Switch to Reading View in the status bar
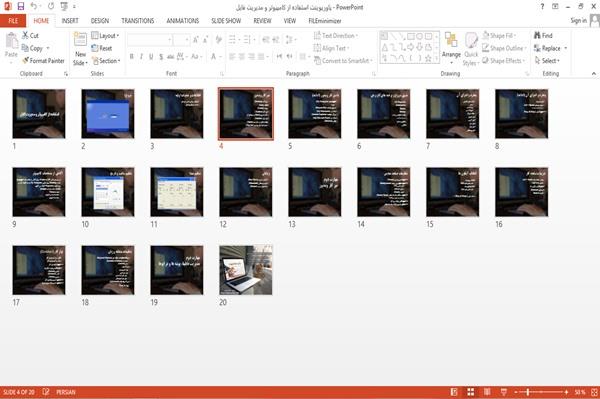 [487, 392]
